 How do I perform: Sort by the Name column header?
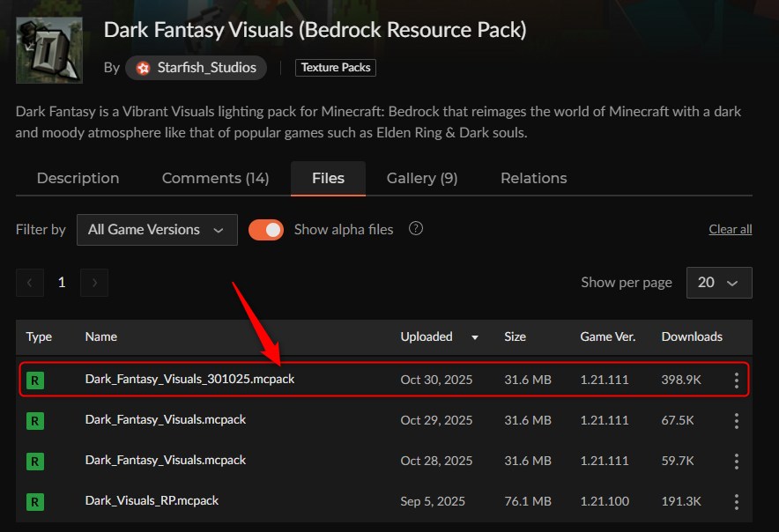tap(100, 336)
